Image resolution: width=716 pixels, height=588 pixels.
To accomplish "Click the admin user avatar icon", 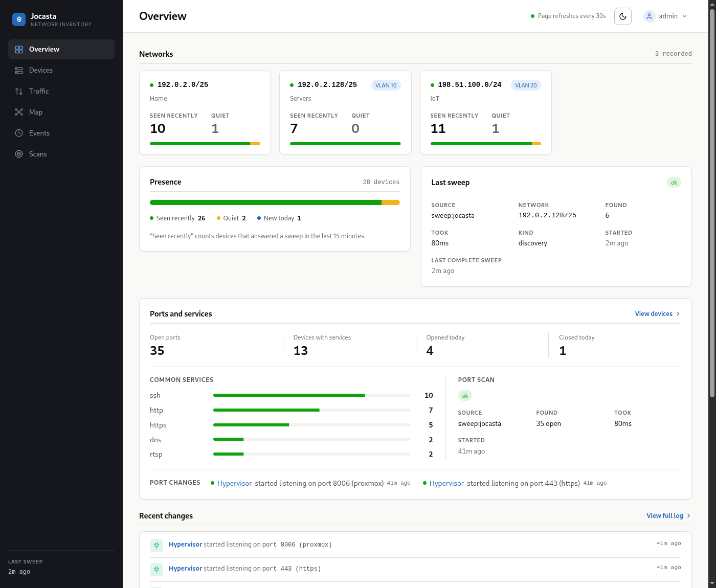I will (x=650, y=16).
